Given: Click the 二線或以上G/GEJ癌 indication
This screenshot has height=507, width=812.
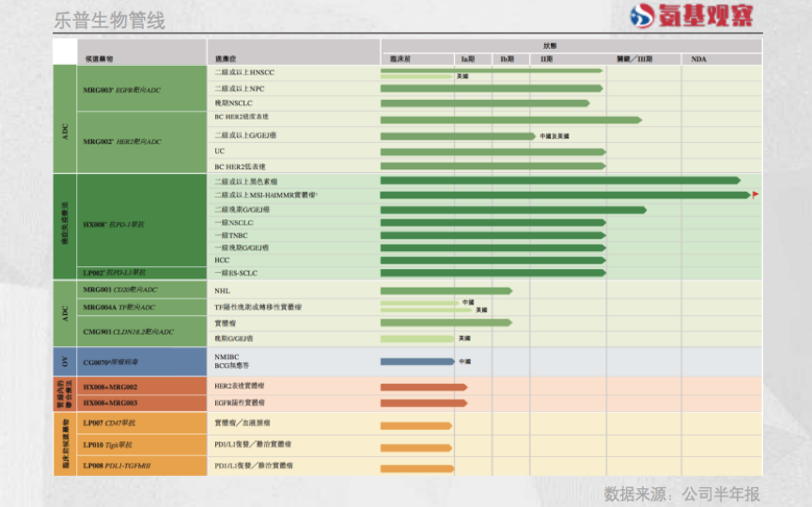Looking at the screenshot, I should pyautogui.click(x=245, y=135).
